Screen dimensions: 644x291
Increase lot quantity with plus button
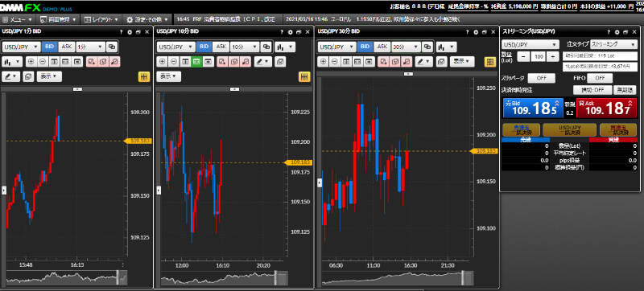tap(553, 57)
